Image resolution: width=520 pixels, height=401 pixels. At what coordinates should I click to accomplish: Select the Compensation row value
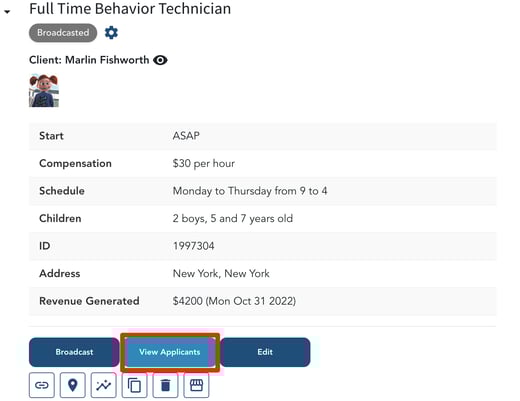point(204,164)
